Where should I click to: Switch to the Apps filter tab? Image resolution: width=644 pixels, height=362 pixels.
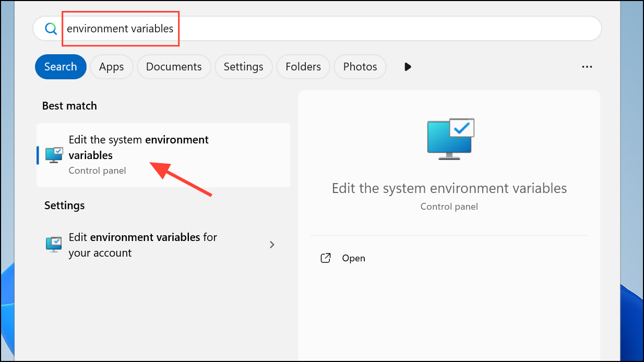[111, 66]
